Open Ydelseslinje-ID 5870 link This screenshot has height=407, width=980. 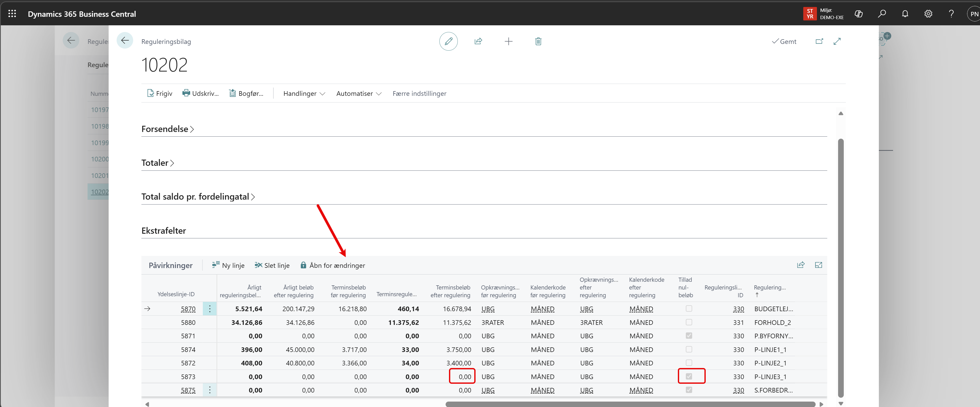click(x=188, y=309)
